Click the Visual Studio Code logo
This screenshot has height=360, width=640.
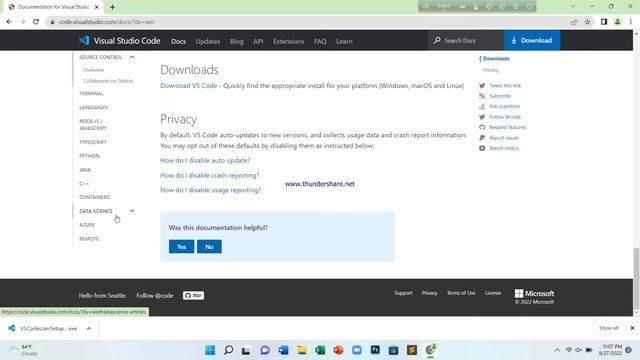pos(84,40)
